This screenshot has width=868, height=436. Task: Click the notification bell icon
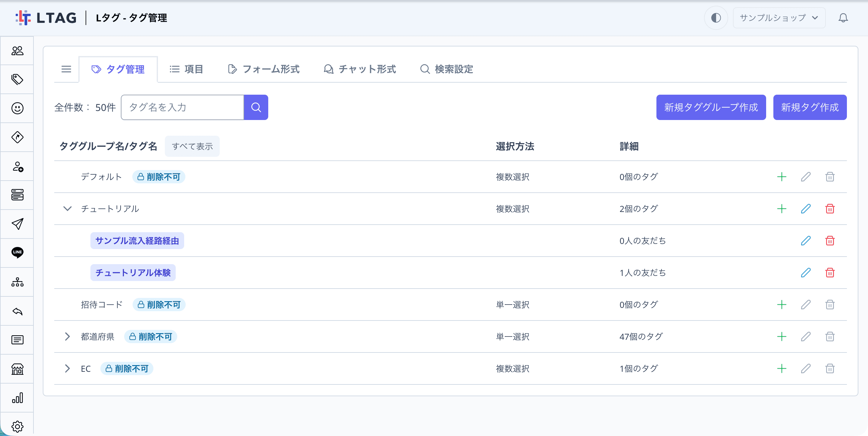843,18
